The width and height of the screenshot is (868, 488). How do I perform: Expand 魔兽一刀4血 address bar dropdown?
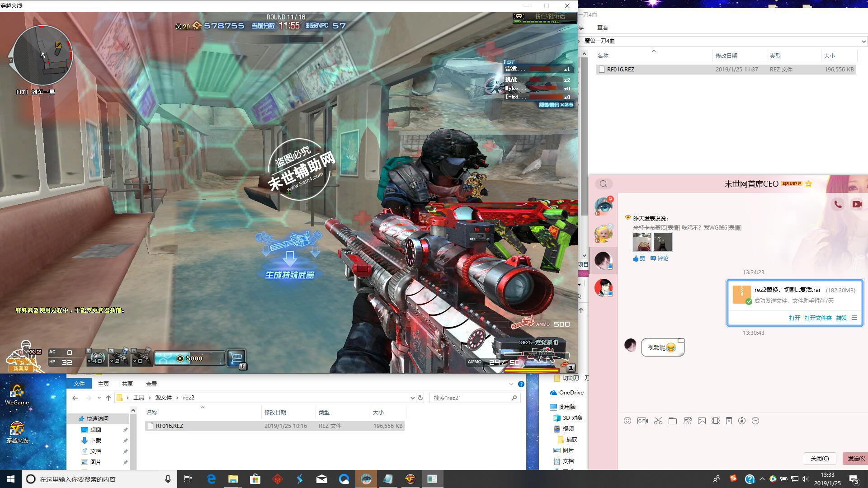pyautogui.click(x=863, y=41)
